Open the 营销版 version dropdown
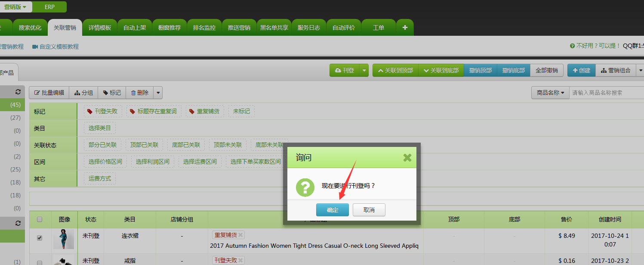The width and height of the screenshot is (644, 265). tap(15, 7)
